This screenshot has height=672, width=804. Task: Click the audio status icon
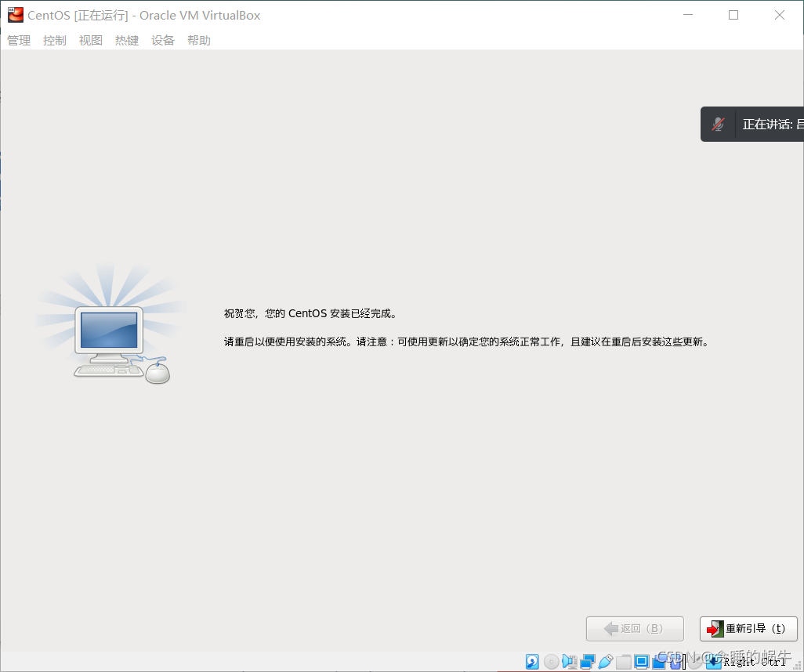click(569, 662)
